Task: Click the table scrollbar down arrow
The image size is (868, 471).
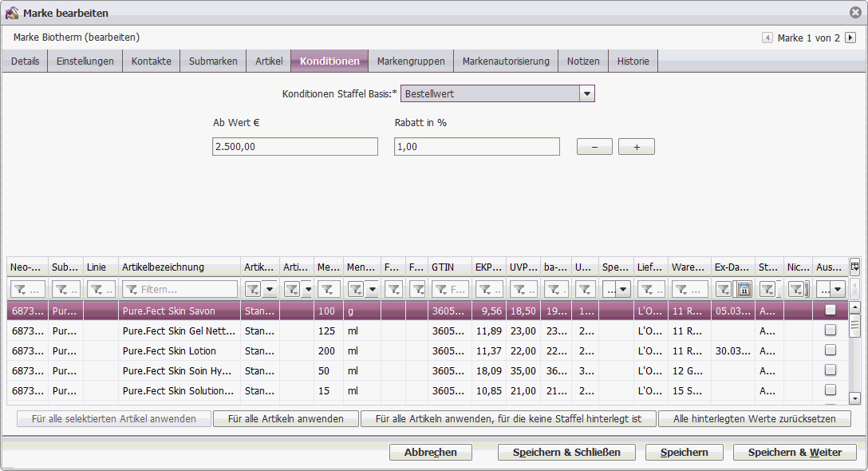Action: point(854,398)
